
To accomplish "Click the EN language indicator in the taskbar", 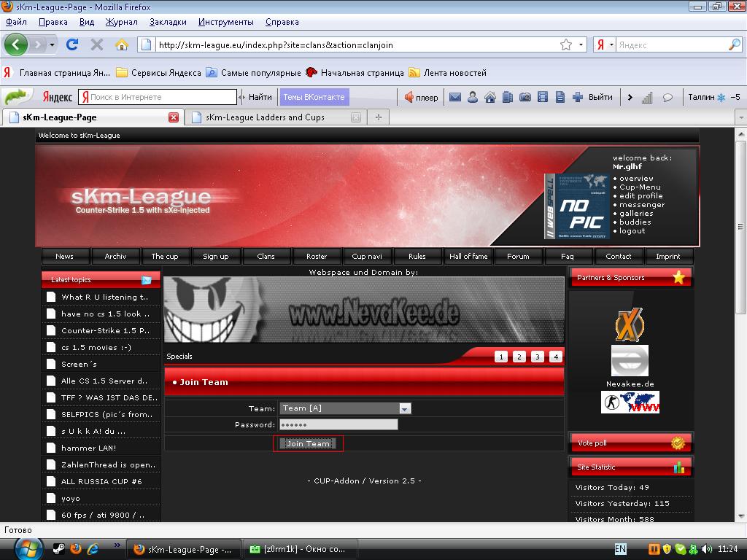I will [620, 549].
